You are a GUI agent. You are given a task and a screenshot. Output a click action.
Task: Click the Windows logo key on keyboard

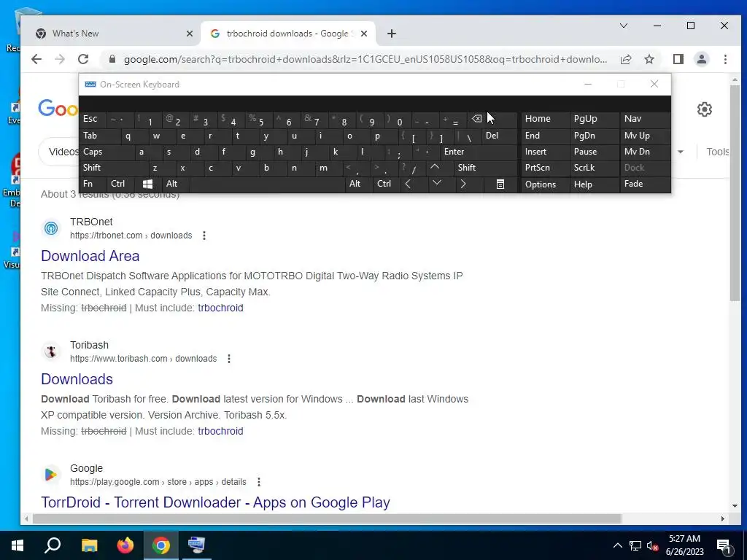[x=147, y=184]
